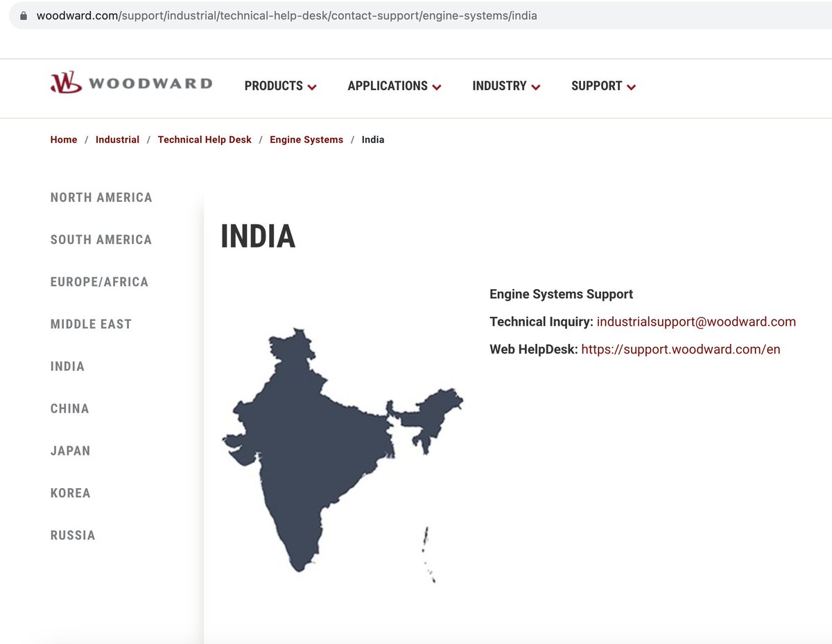The height and width of the screenshot is (644, 832).
Task: Click the India breadcrumb text
Action: [373, 140]
